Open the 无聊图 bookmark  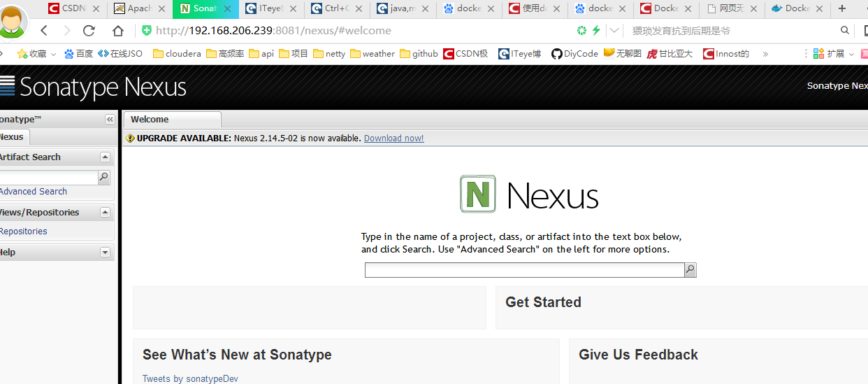623,54
